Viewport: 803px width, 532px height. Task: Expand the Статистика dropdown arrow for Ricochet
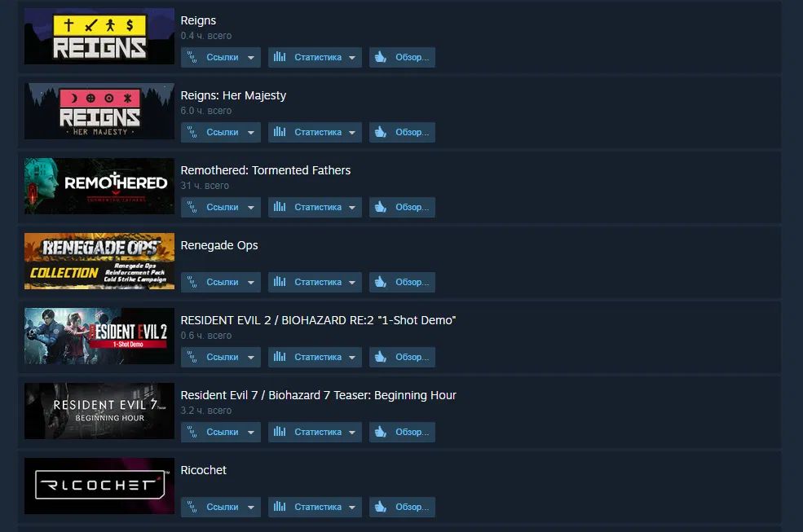(x=352, y=508)
